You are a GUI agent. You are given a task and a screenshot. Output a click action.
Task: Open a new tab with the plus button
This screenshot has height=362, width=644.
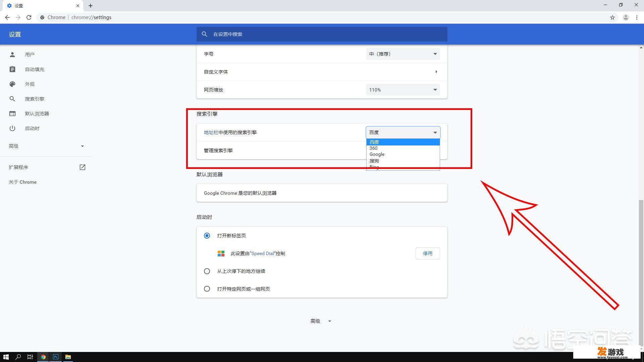tap(91, 6)
